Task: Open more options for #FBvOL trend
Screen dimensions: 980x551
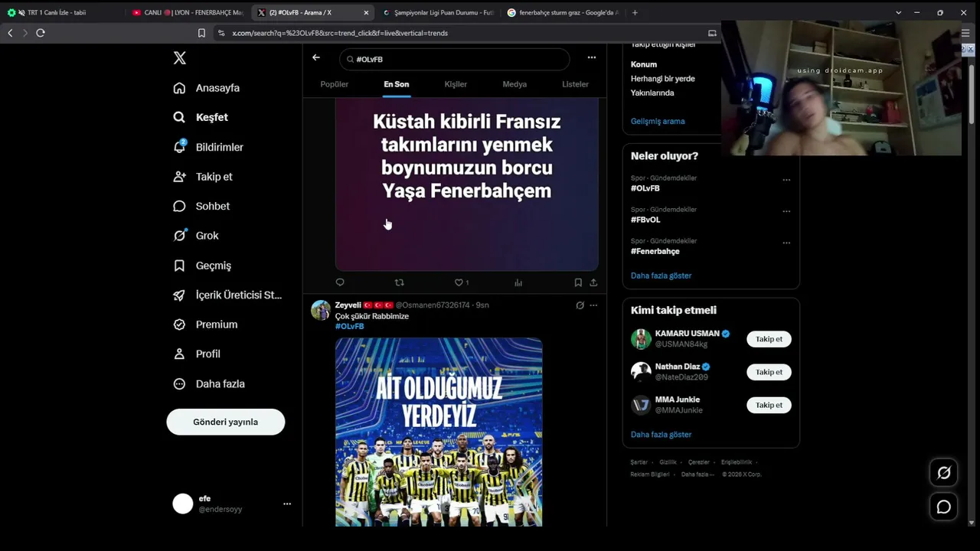Action: click(x=786, y=212)
